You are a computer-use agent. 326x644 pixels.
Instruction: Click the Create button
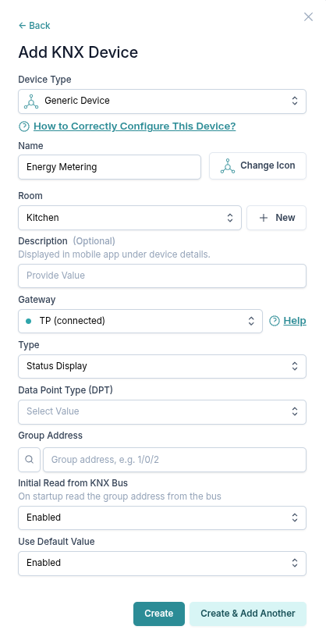pyautogui.click(x=159, y=614)
